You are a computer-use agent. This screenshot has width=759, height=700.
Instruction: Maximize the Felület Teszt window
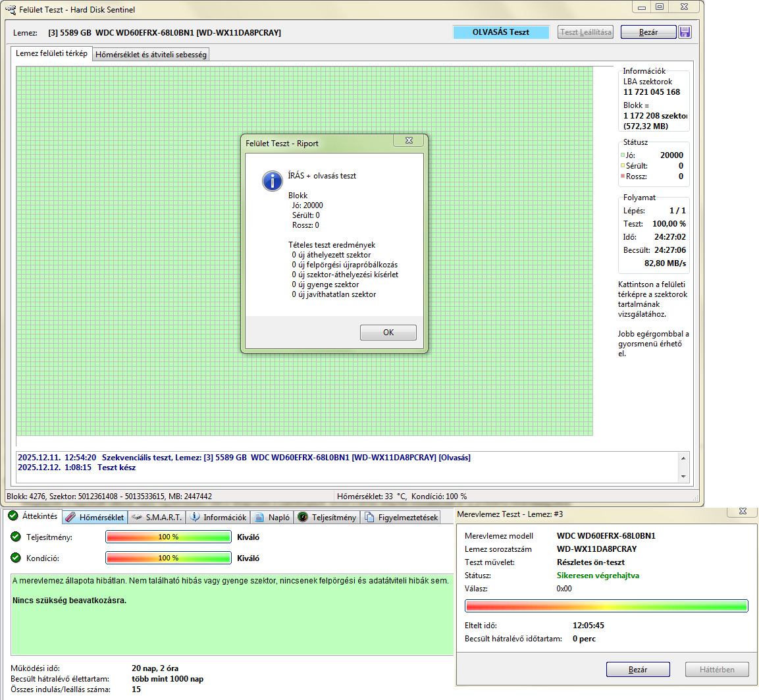click(660, 7)
